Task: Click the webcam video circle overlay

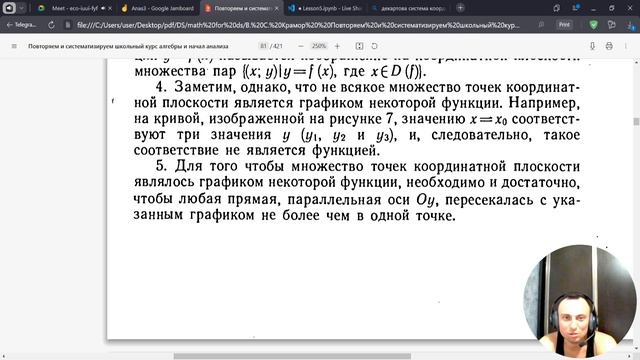Action: (580, 301)
